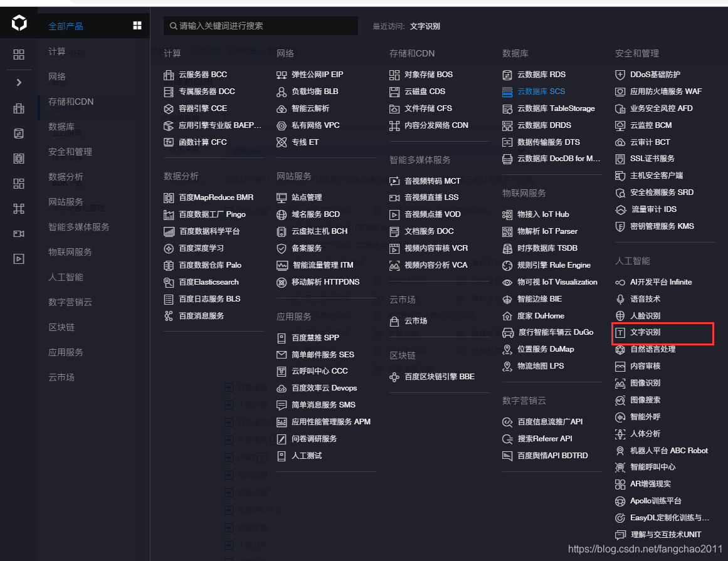Open 图像识别 product link

[645, 383]
